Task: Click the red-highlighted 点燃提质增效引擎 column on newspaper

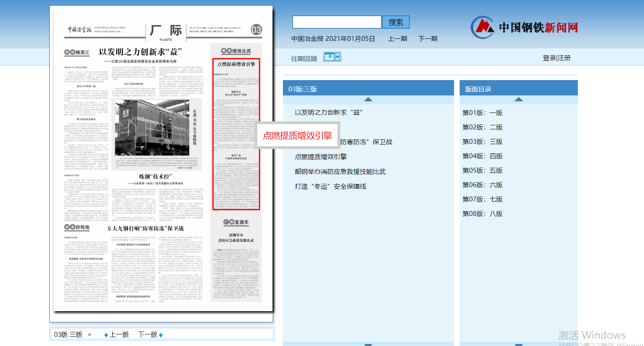Action: click(x=236, y=134)
